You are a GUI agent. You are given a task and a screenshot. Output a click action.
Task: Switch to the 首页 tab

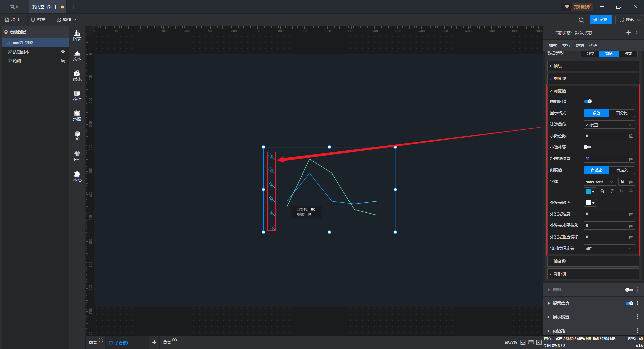pyautogui.click(x=14, y=7)
